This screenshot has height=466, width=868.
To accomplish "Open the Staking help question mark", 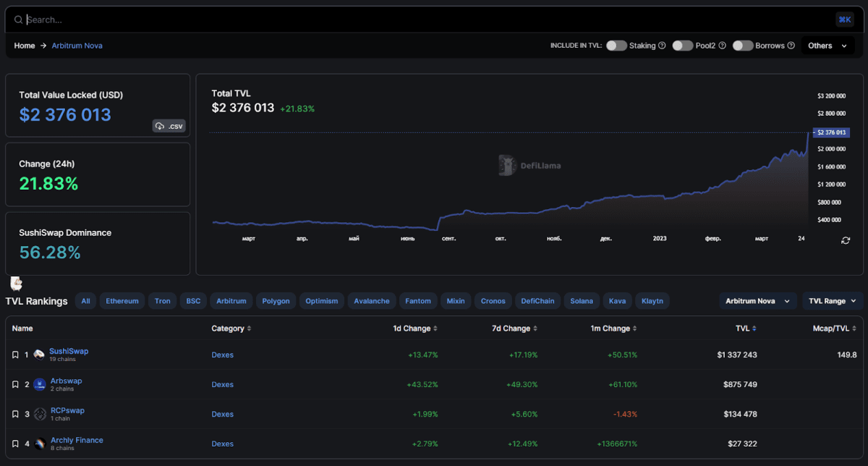I will click(662, 46).
